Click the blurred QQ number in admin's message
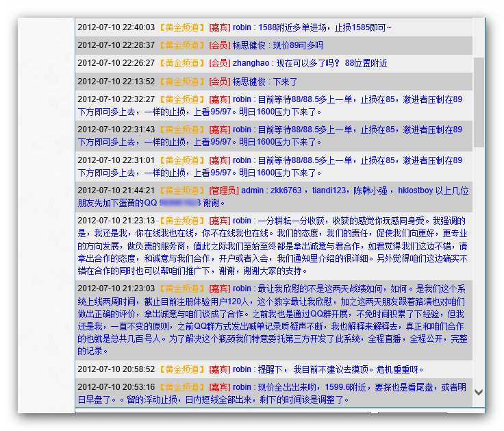 coord(179,204)
